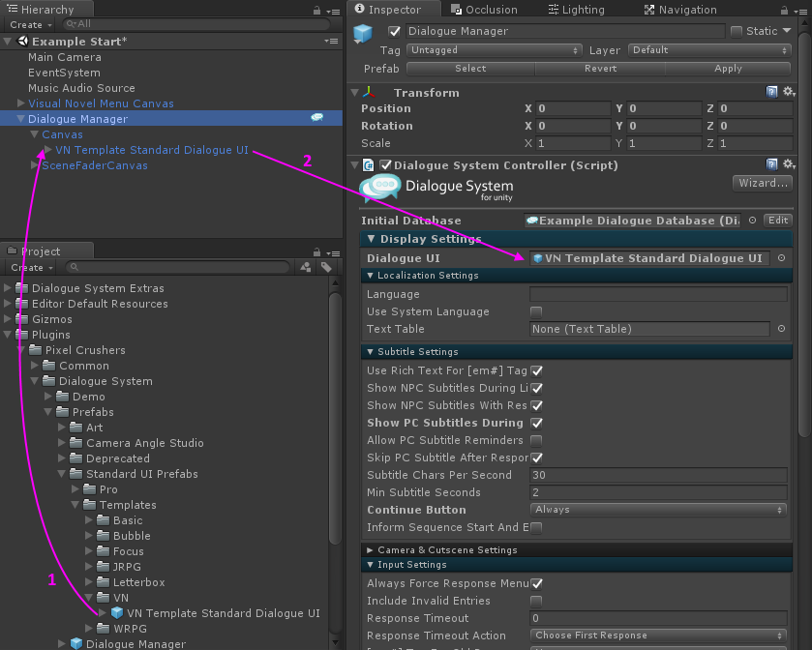Switch to the Navigation tab
This screenshot has width=812, height=650.
680,10
